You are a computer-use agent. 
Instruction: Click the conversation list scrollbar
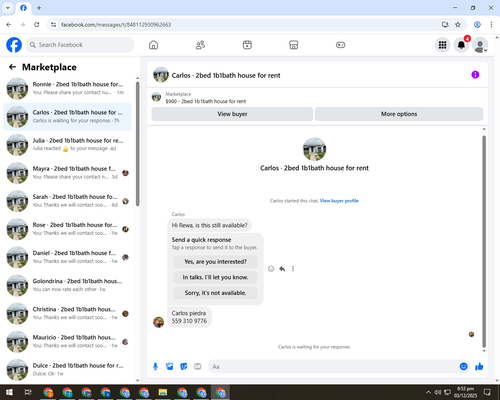[x=138, y=143]
